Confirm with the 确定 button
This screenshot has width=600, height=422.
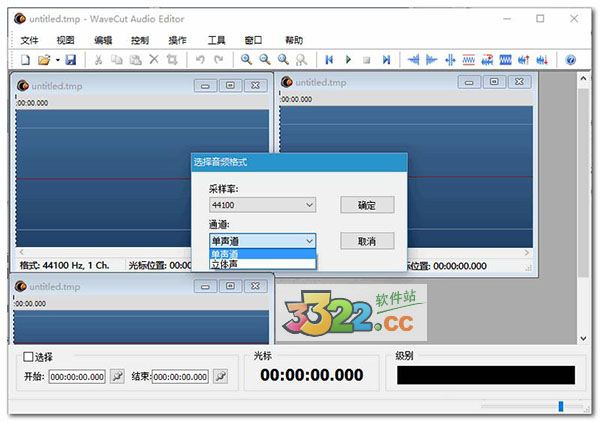tap(367, 205)
